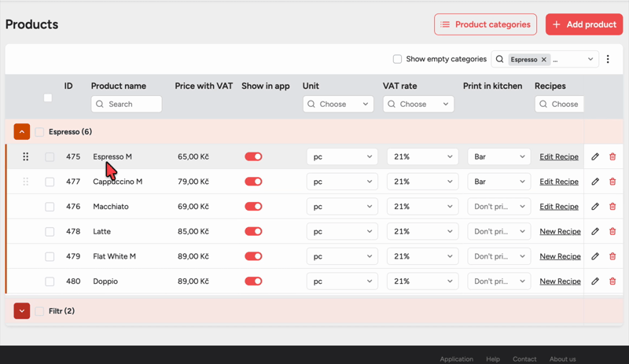The height and width of the screenshot is (364, 629).
Task: Change Print in kitchen for Cappuccino M
Action: (499, 182)
